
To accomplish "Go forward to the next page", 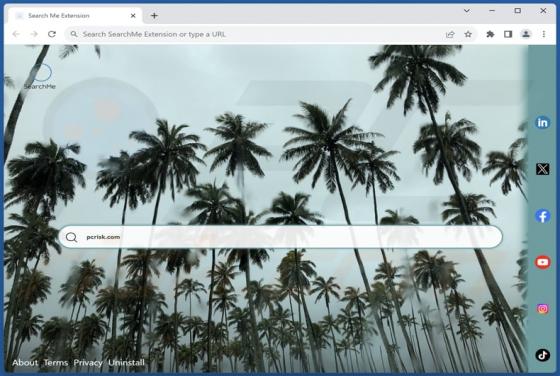I will tap(34, 34).
